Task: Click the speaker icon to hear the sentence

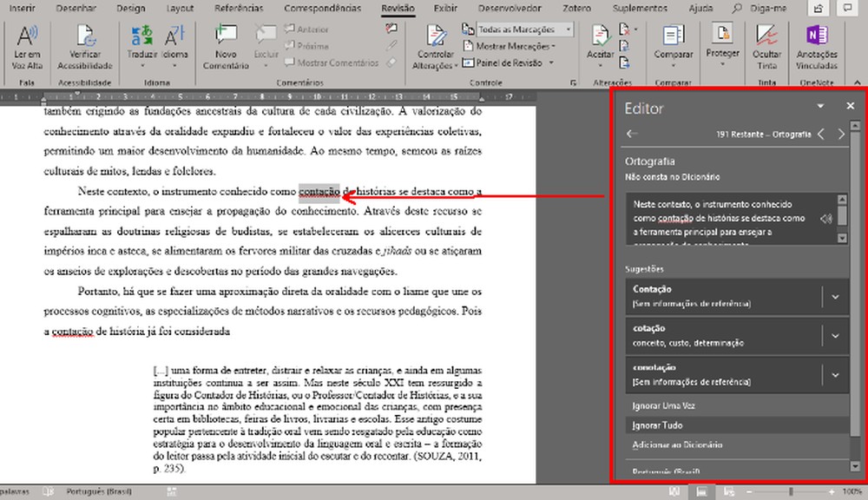Action: tap(825, 219)
